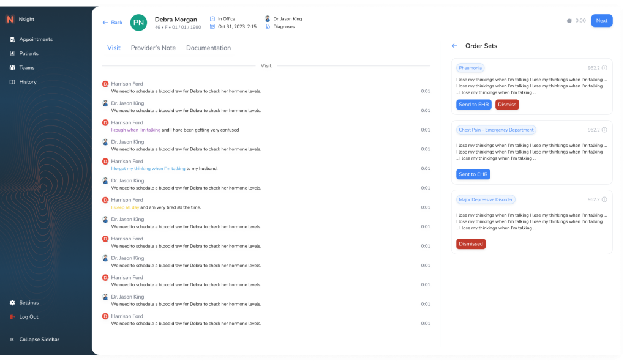Screen dimensions: 627x364
Task: Open the History section
Action: pyautogui.click(x=28, y=82)
